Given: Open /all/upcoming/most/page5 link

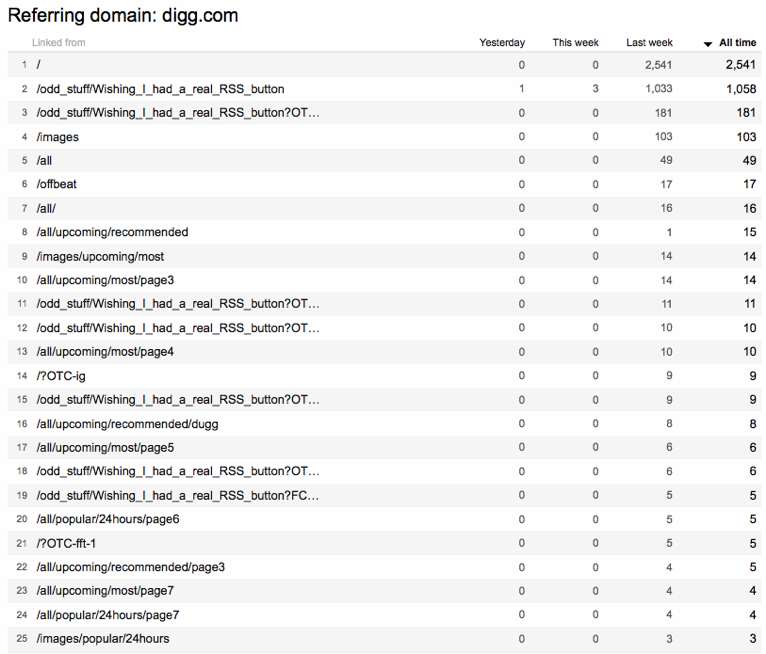Looking at the screenshot, I should [x=105, y=447].
